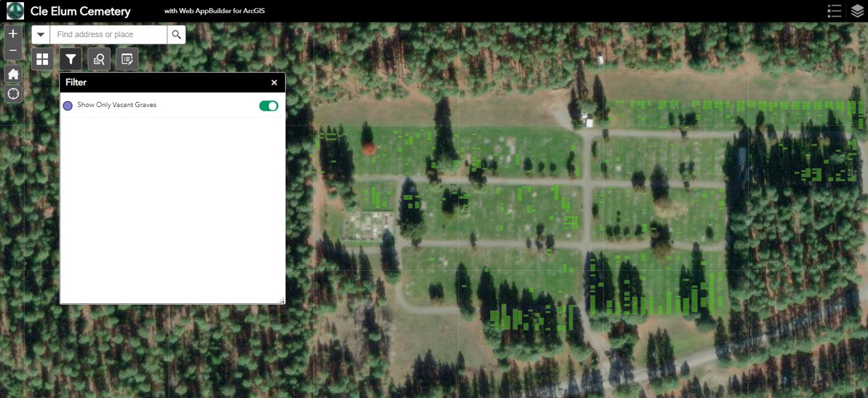Viewport: 868px width, 398px height.
Task: Close the Filter panel
Action: 274,83
